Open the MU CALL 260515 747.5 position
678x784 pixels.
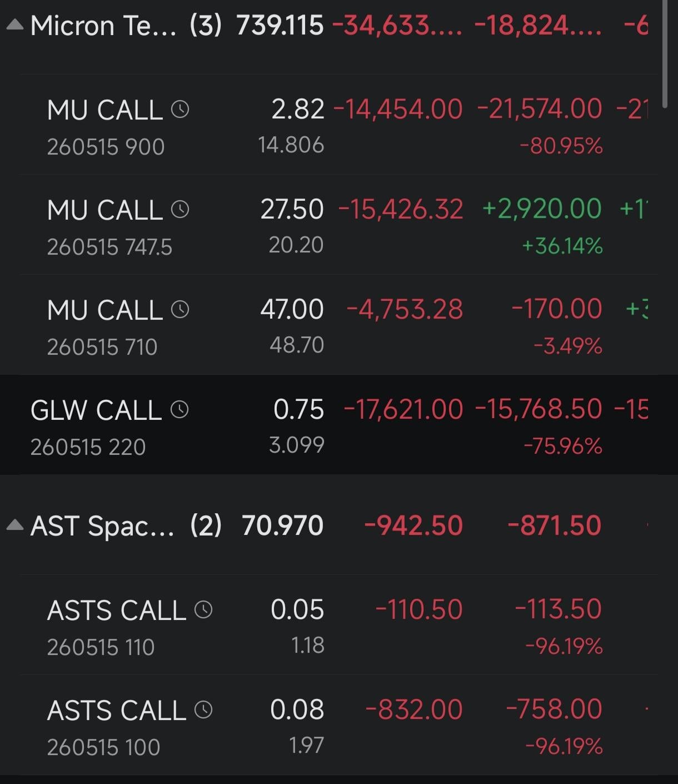click(339, 225)
